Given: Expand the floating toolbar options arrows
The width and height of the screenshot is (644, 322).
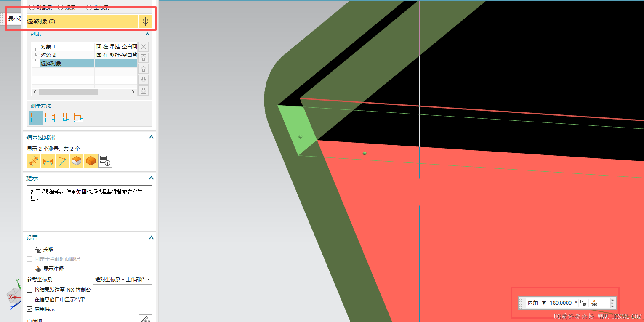Looking at the screenshot, I should [x=613, y=303].
